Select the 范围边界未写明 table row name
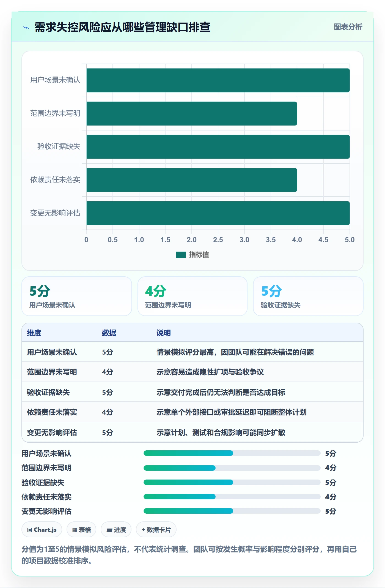 point(52,372)
